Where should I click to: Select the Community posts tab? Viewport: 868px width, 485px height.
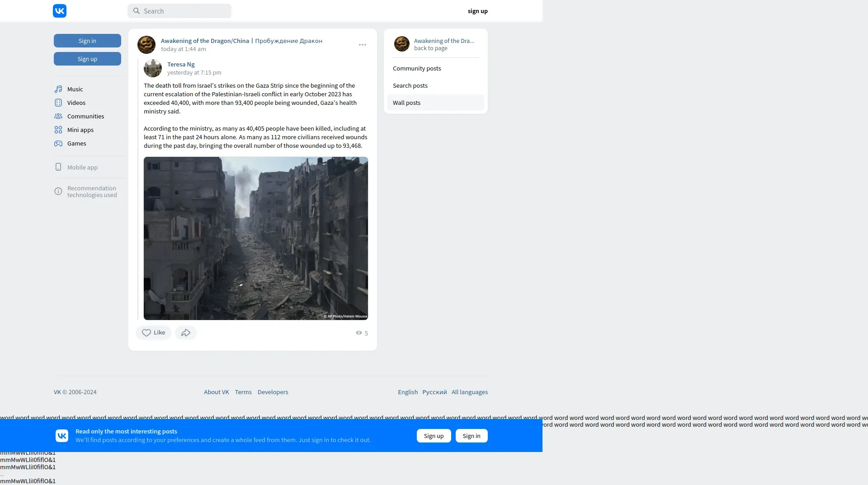click(436, 68)
